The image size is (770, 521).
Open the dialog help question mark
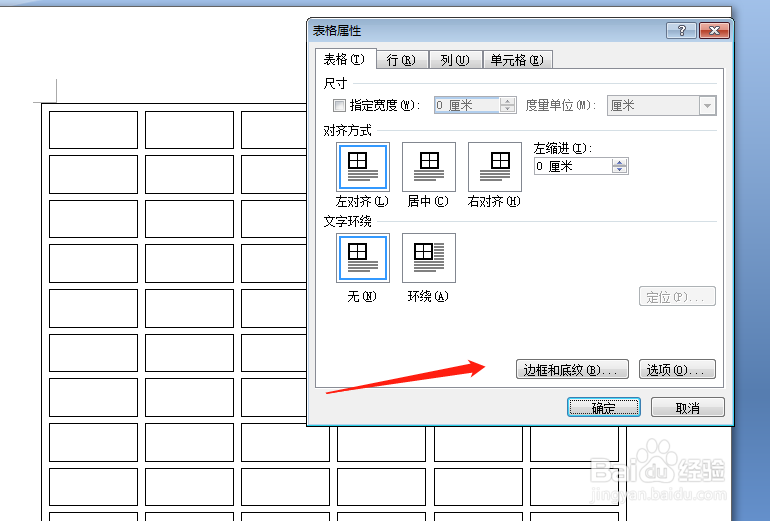coord(681,30)
